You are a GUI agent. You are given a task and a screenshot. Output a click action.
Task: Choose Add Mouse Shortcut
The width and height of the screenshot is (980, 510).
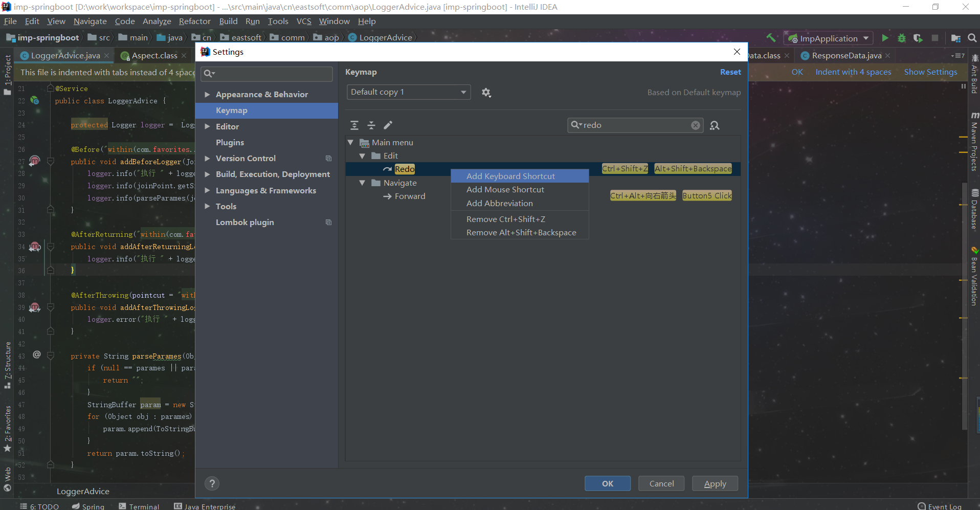pyautogui.click(x=520, y=190)
